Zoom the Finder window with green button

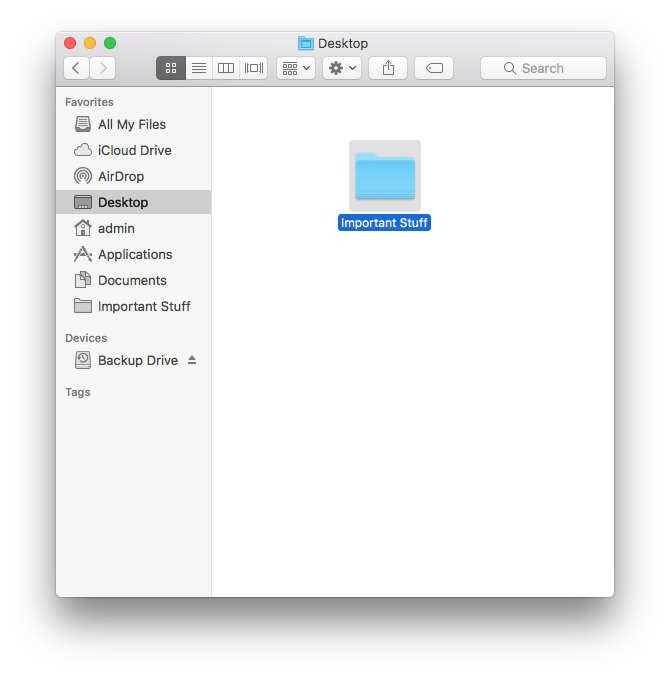pyautogui.click(x=110, y=43)
